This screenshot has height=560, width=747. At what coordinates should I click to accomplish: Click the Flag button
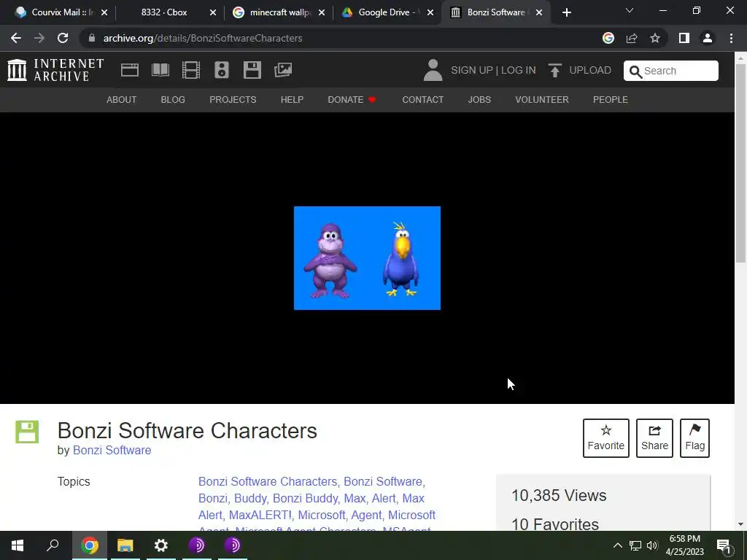tap(694, 438)
